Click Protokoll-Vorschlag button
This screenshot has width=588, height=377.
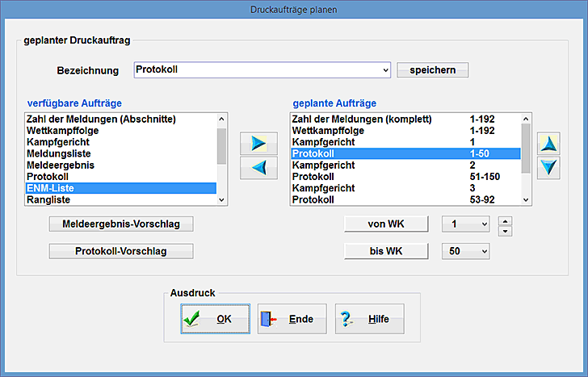[x=121, y=252]
